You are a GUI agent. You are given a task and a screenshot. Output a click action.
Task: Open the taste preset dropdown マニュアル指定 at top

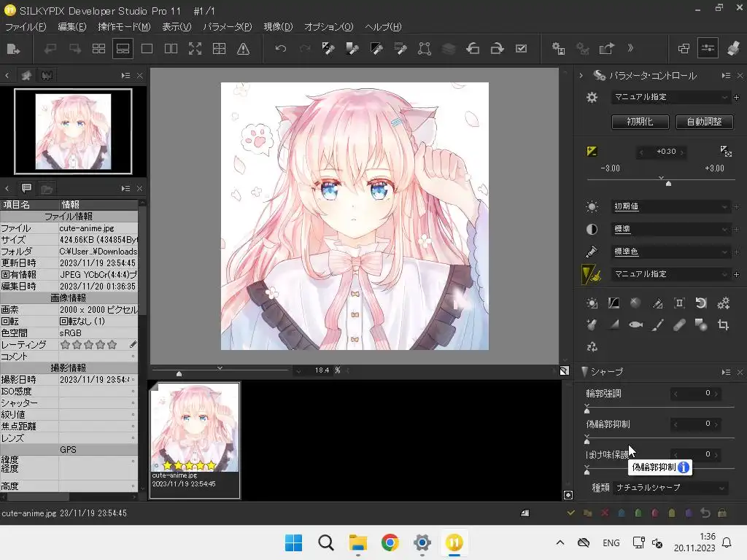(x=670, y=97)
